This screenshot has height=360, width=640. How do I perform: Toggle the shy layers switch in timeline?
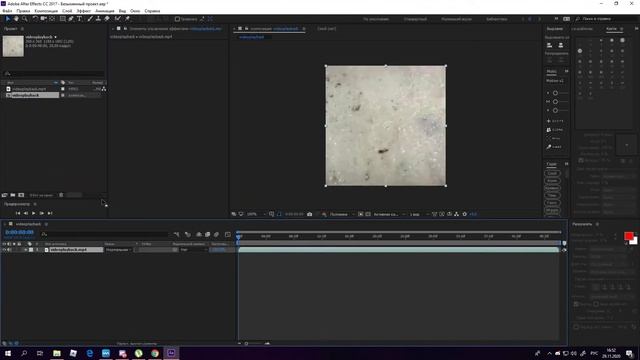coord(199,234)
